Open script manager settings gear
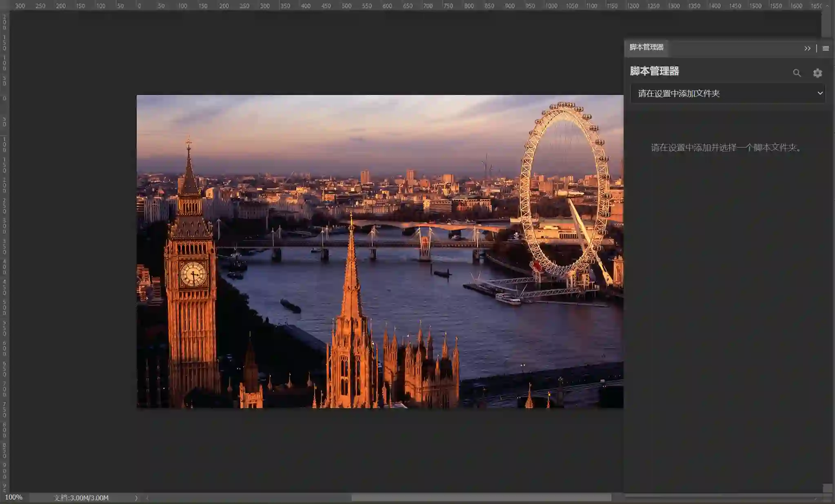The height and width of the screenshot is (504, 835). click(817, 73)
